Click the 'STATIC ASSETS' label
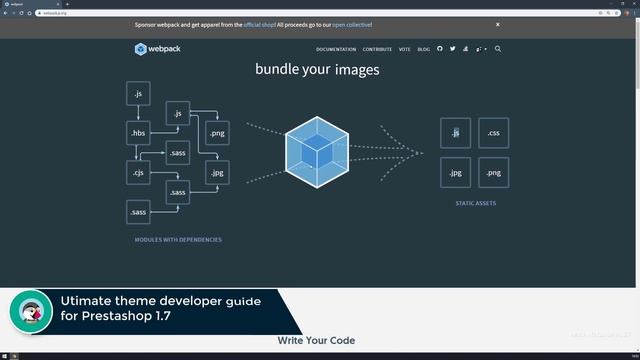 click(476, 203)
